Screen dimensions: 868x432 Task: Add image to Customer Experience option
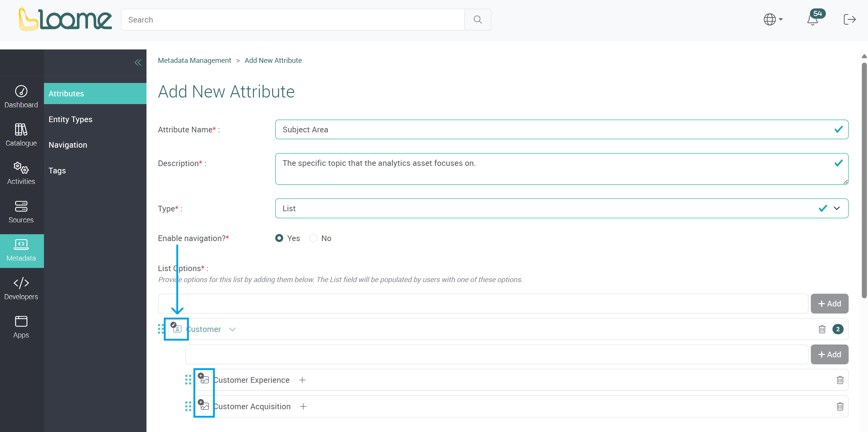pyautogui.click(x=203, y=378)
